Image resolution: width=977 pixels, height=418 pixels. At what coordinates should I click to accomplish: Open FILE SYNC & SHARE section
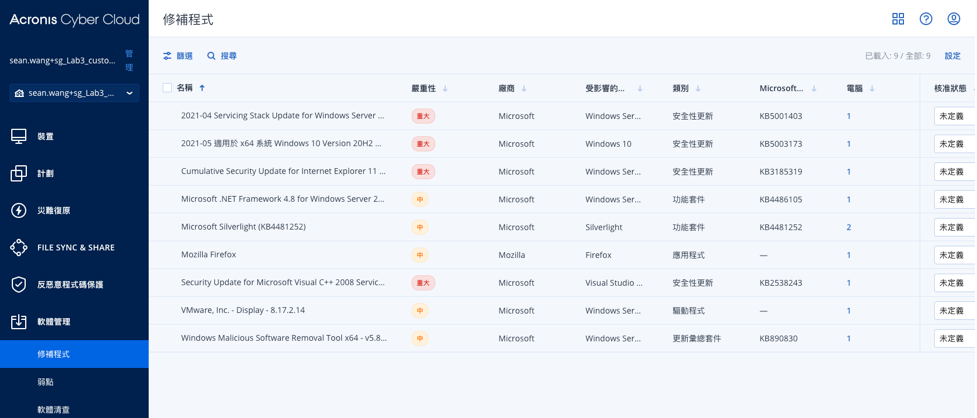coord(74,247)
